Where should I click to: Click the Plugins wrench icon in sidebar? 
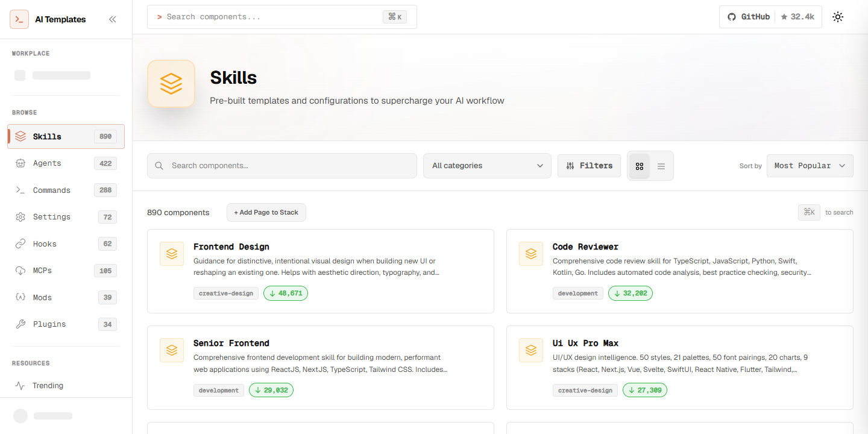20,324
